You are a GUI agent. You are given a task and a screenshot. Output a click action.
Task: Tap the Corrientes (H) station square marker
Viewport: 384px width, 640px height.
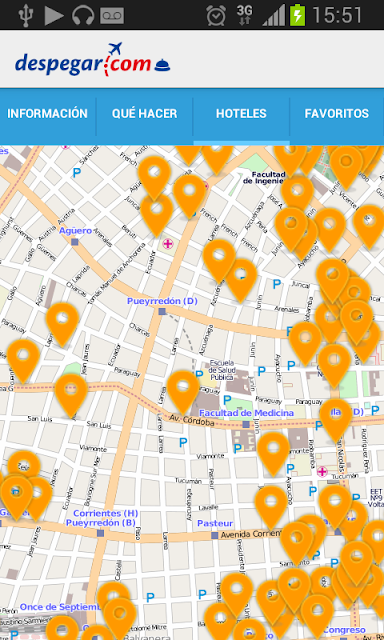[x=100, y=533]
